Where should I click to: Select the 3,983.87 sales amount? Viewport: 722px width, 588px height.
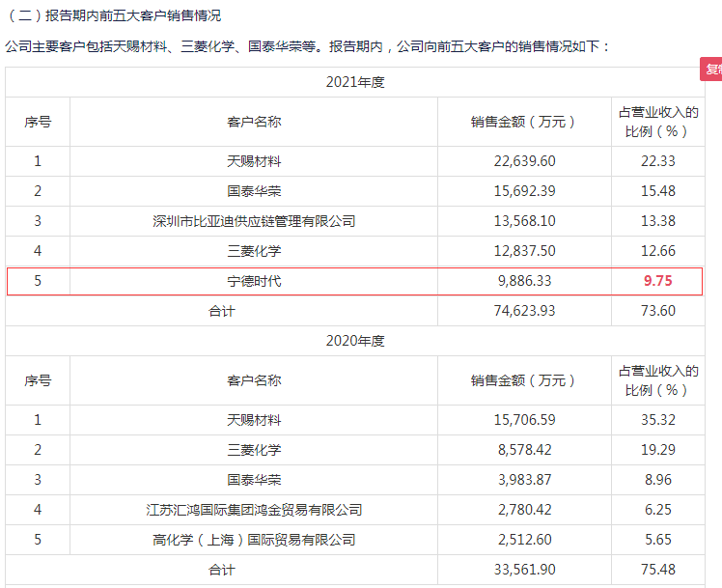(524, 480)
